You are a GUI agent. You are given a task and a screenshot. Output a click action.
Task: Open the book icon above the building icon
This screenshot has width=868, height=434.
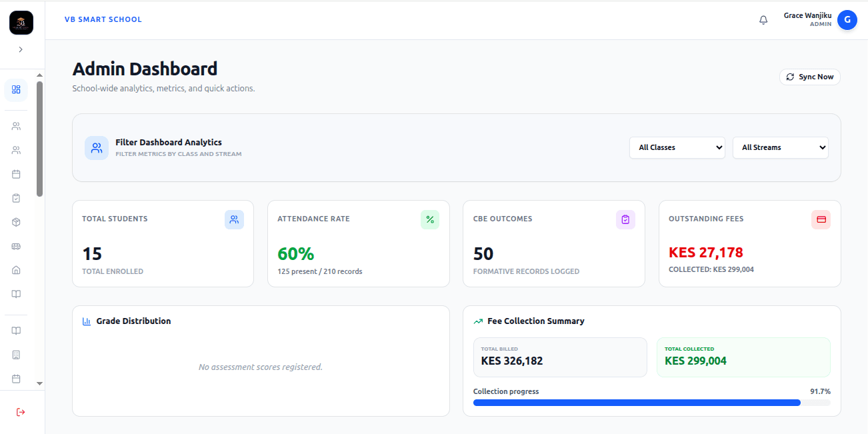(16, 331)
